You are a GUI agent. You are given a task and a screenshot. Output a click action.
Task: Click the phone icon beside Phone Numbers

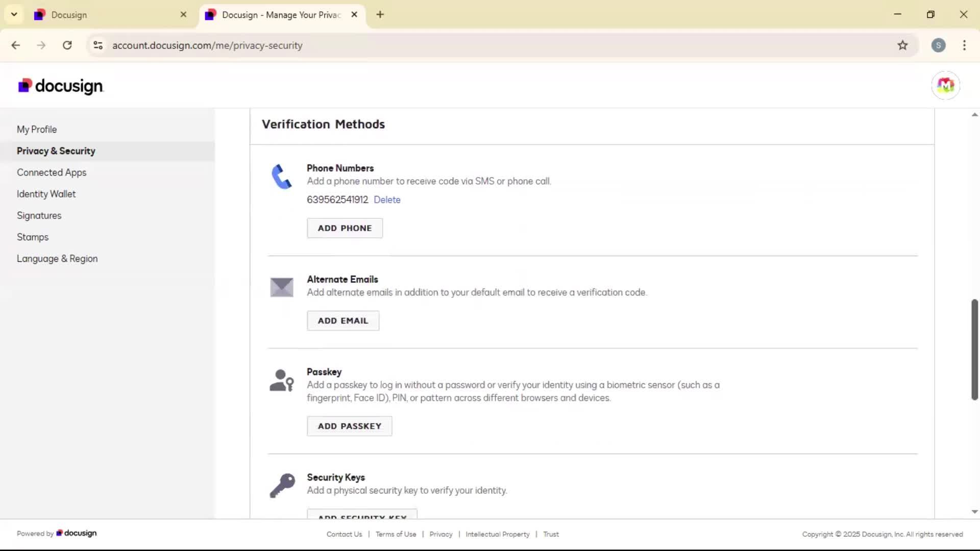click(x=281, y=177)
